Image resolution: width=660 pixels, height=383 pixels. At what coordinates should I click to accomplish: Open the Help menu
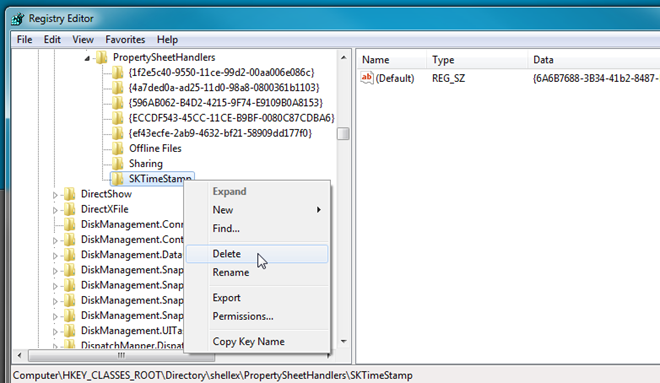(168, 40)
